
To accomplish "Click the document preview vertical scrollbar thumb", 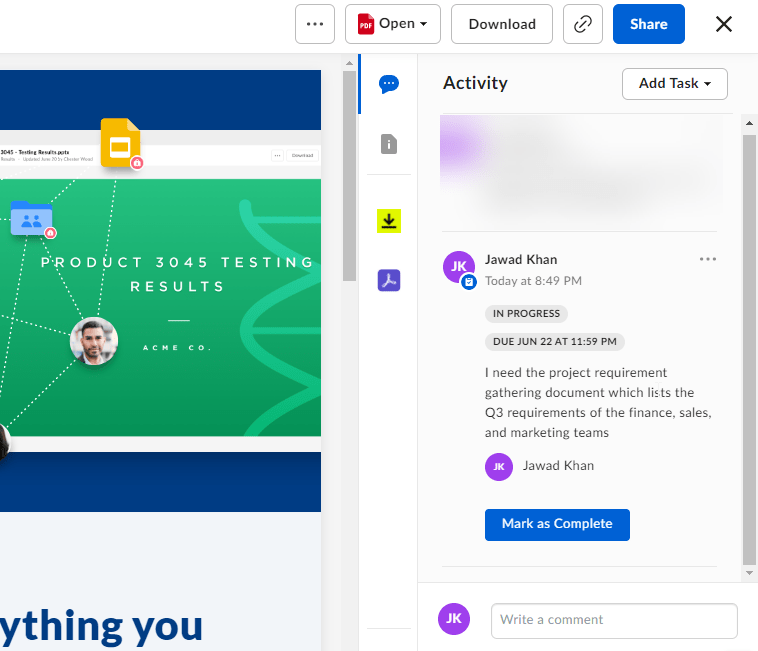I will [x=349, y=176].
